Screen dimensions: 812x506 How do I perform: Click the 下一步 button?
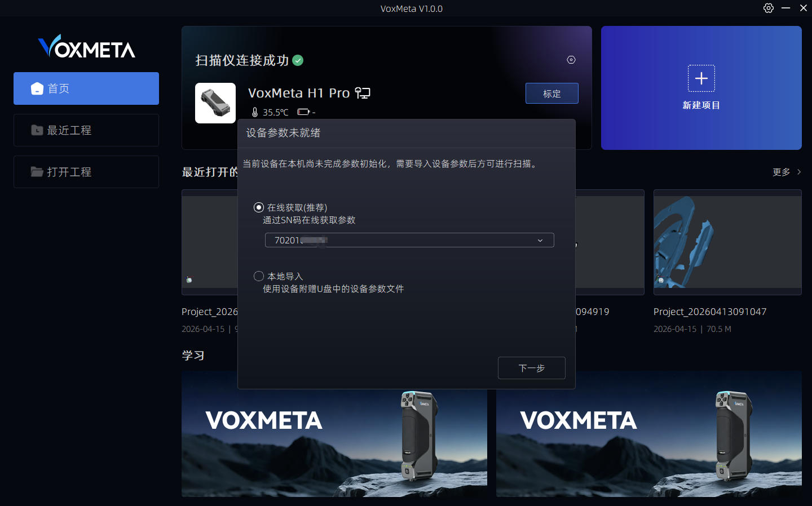click(x=532, y=368)
